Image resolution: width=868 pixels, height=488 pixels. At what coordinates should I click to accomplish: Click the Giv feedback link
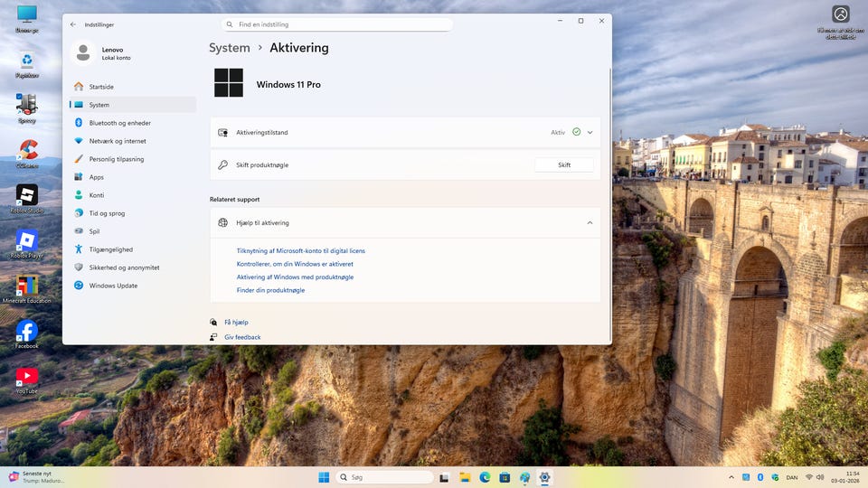242,337
